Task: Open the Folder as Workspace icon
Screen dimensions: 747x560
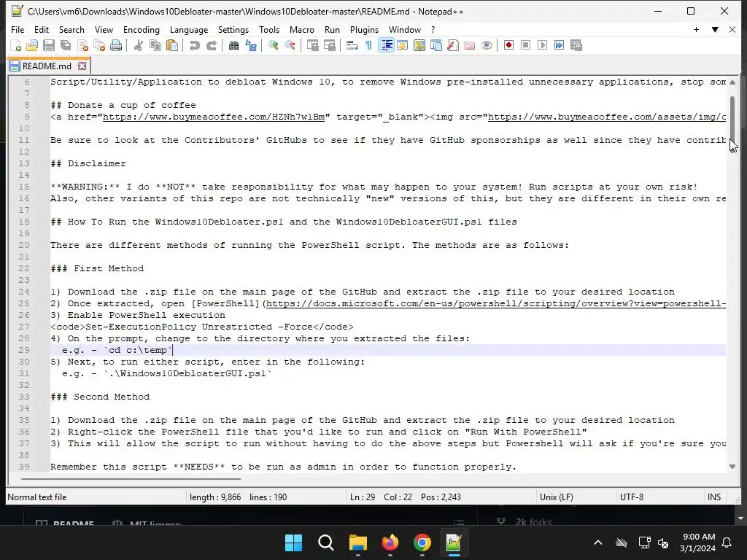Action: pyautogui.click(x=470, y=45)
